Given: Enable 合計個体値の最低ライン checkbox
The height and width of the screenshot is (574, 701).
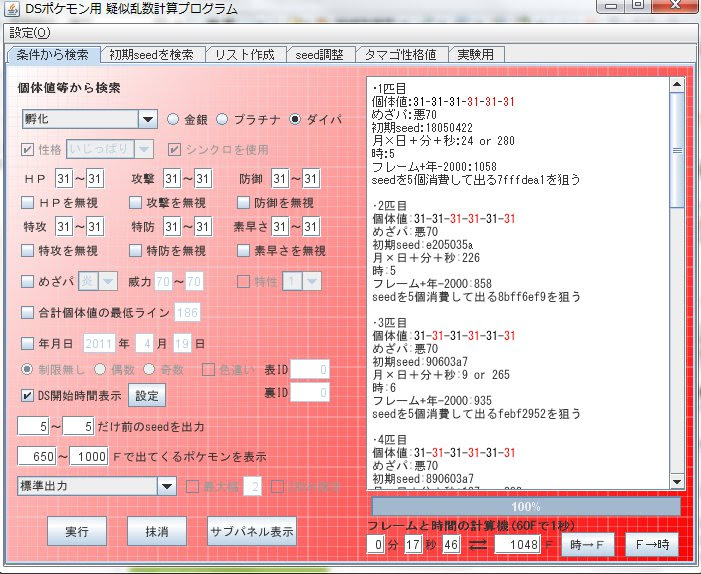Looking at the screenshot, I should pos(27,312).
